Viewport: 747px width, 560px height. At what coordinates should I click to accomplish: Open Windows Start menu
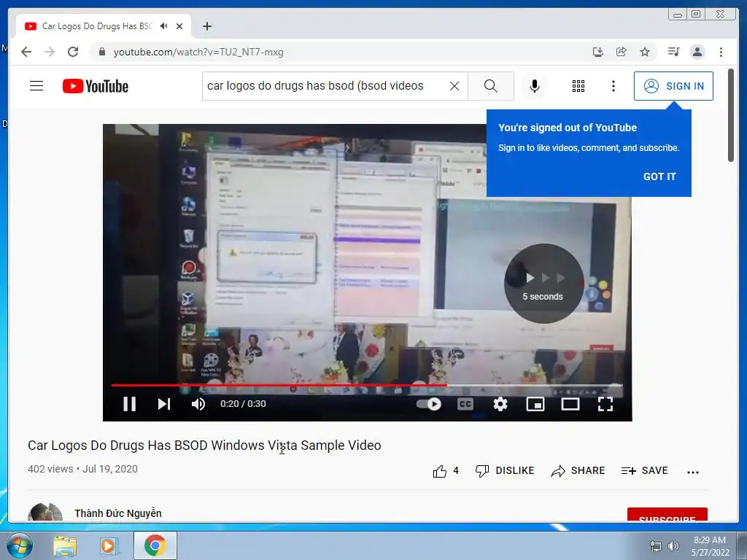click(20, 545)
